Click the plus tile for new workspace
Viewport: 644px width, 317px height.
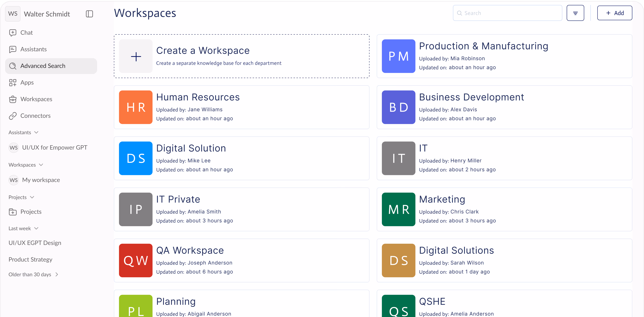click(x=136, y=56)
